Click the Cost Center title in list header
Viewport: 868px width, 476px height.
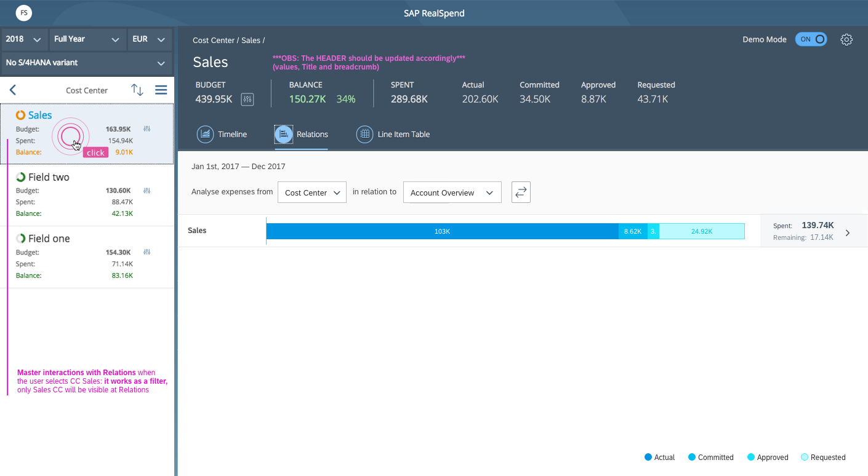pos(87,90)
